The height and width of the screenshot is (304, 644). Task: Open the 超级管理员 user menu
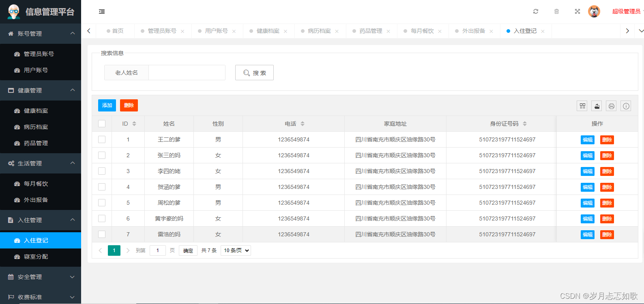pos(627,11)
